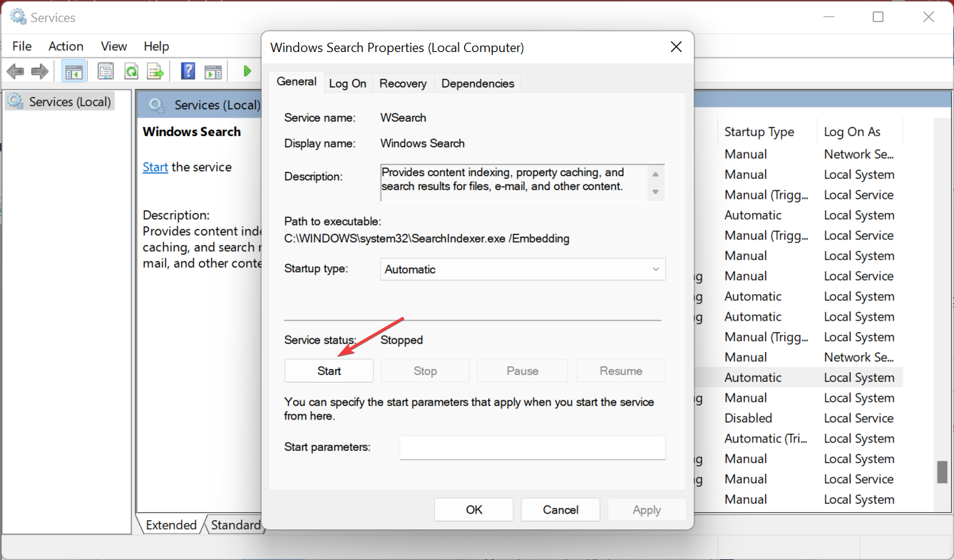Open the View menu

tap(114, 46)
